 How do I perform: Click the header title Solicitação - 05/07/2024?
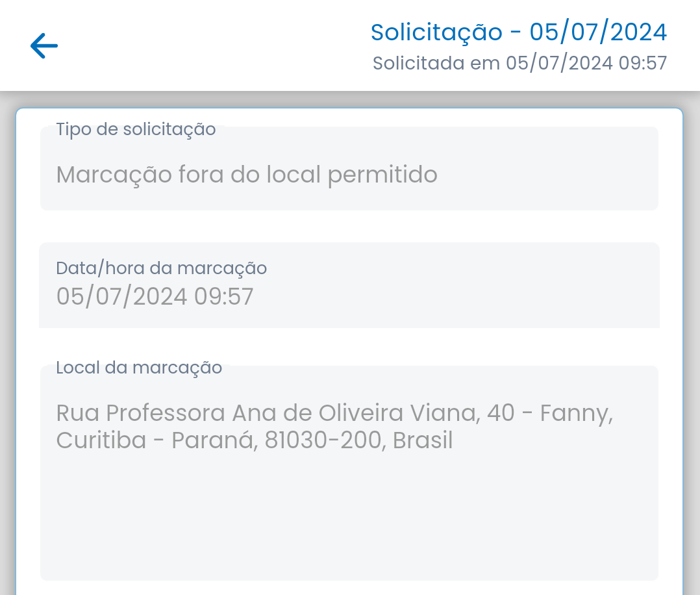point(518,31)
